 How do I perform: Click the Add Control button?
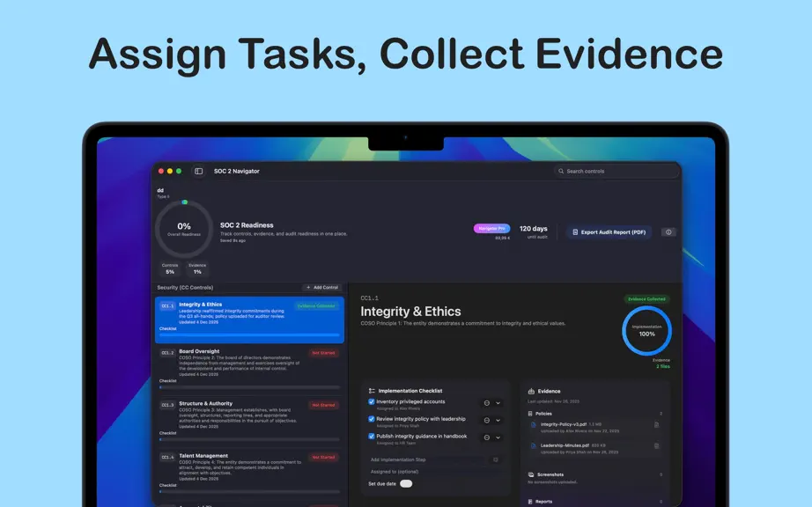coord(322,288)
